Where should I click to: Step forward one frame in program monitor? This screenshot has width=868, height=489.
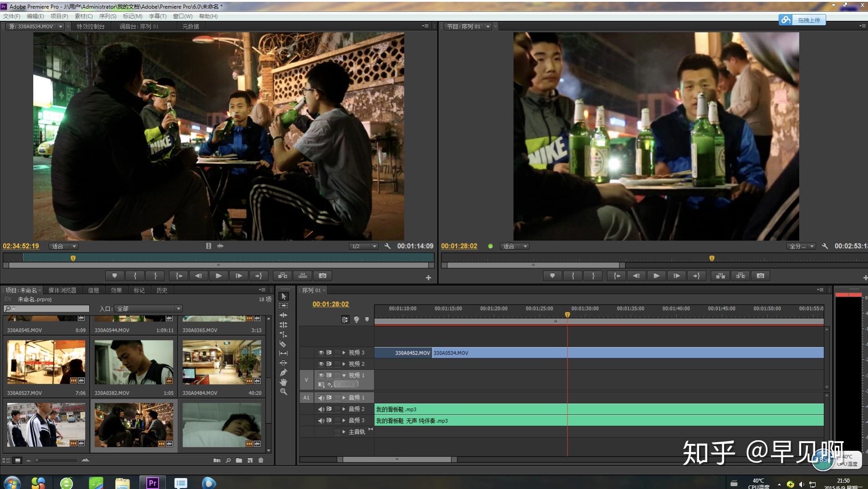(x=677, y=276)
